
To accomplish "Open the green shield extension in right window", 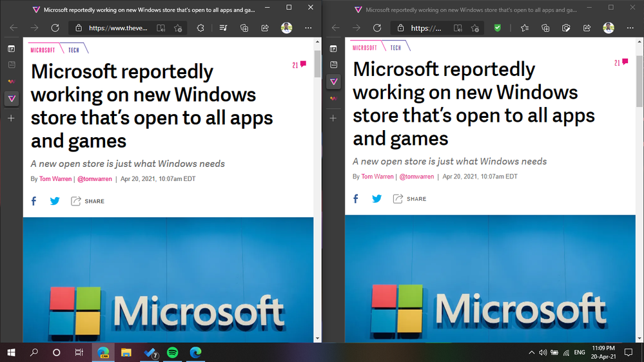I will 498,28.
